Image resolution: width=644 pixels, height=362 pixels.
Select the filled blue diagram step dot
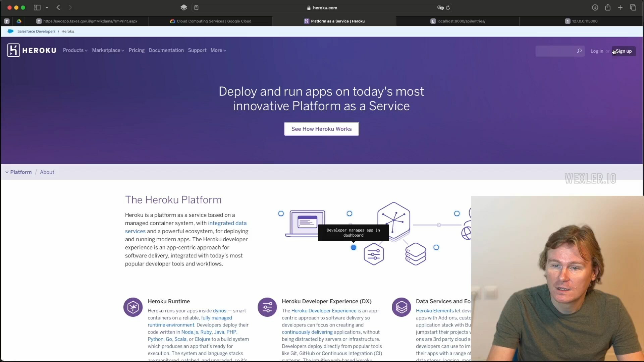pos(353,247)
